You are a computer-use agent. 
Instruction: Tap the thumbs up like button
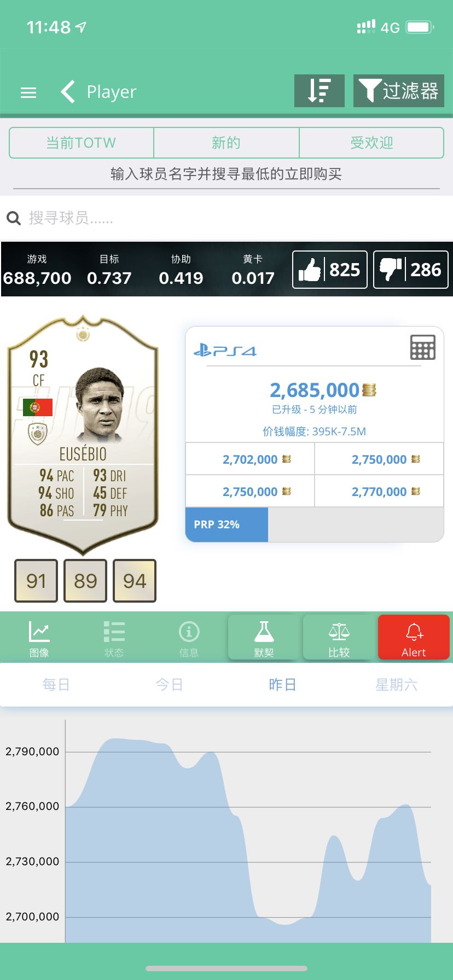tap(330, 269)
